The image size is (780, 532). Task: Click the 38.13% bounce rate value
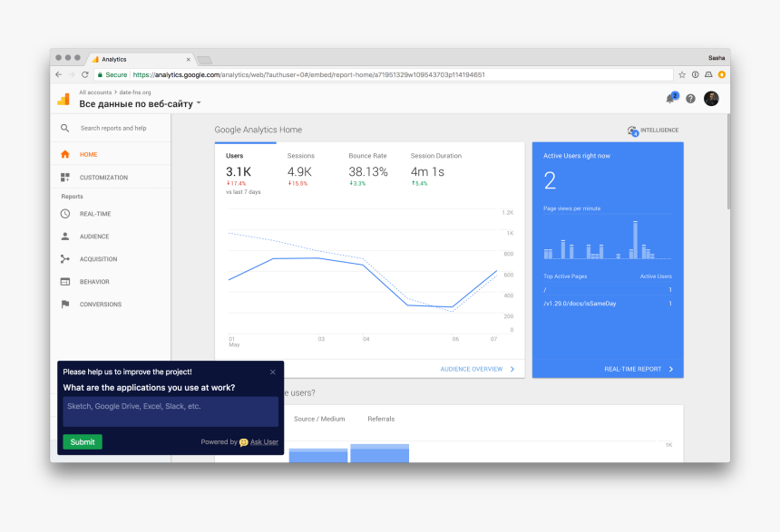click(x=368, y=172)
